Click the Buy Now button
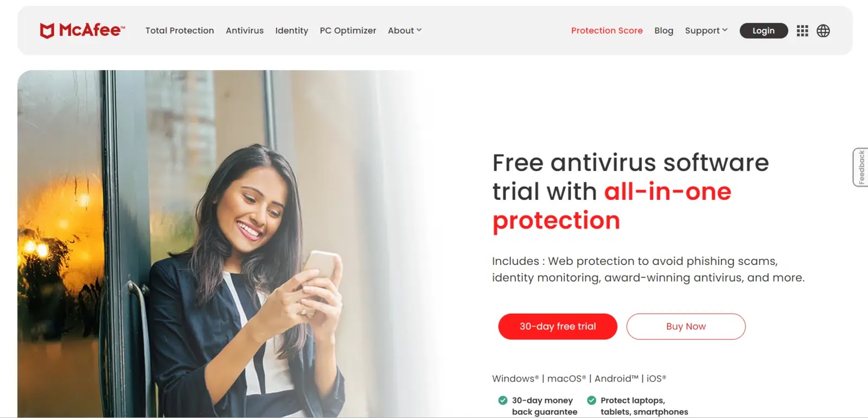868x418 pixels. [x=686, y=326]
